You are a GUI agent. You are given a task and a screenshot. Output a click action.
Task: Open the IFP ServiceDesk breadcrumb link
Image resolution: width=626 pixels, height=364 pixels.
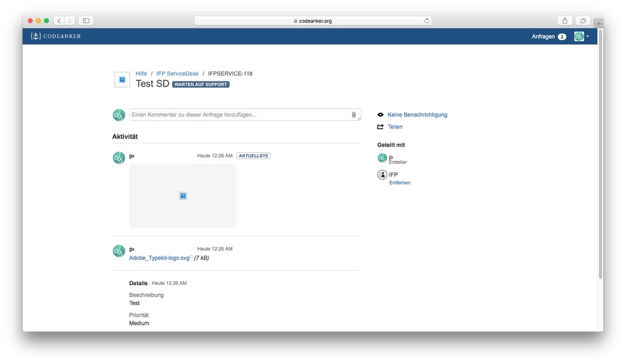177,73
